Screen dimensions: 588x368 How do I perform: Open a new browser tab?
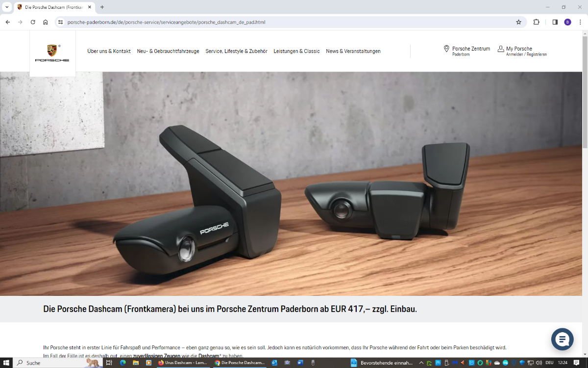(x=102, y=7)
